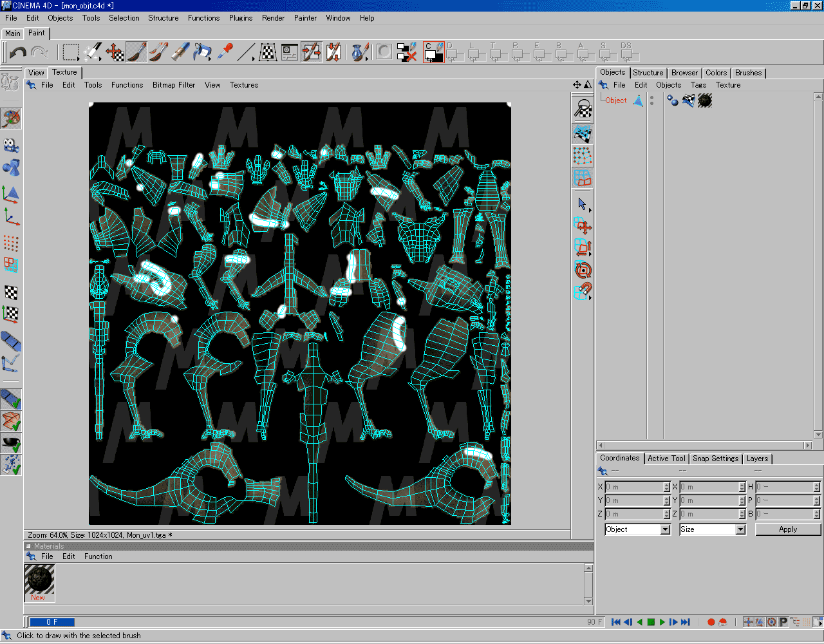Click the UV scale tool icon
This screenshot has width=824, height=644.
583,248
